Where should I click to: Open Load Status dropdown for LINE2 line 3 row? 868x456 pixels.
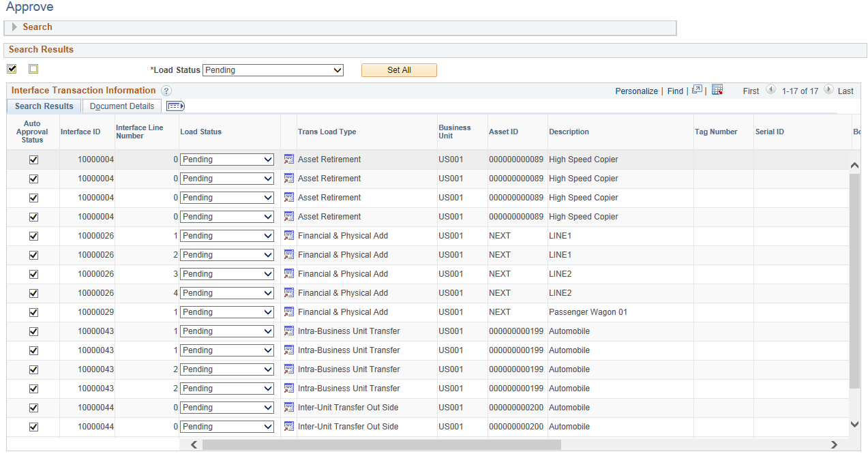click(226, 274)
